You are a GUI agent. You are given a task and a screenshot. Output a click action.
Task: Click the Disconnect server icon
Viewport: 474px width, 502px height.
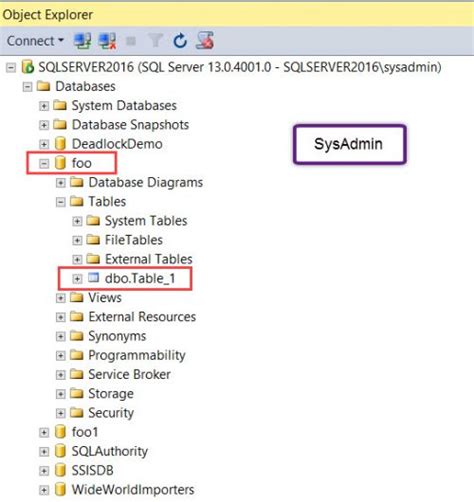pyautogui.click(x=107, y=41)
